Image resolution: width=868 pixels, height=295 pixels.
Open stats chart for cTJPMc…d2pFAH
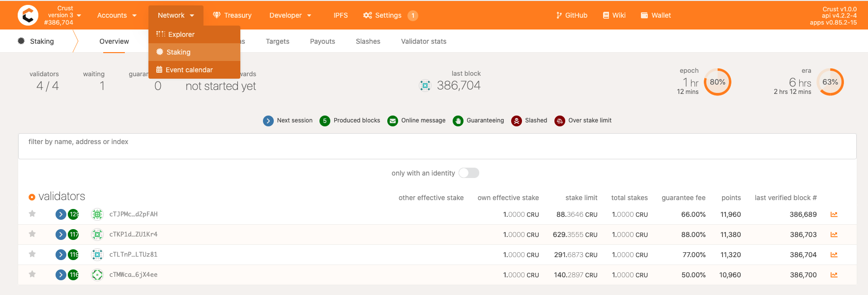tap(834, 214)
